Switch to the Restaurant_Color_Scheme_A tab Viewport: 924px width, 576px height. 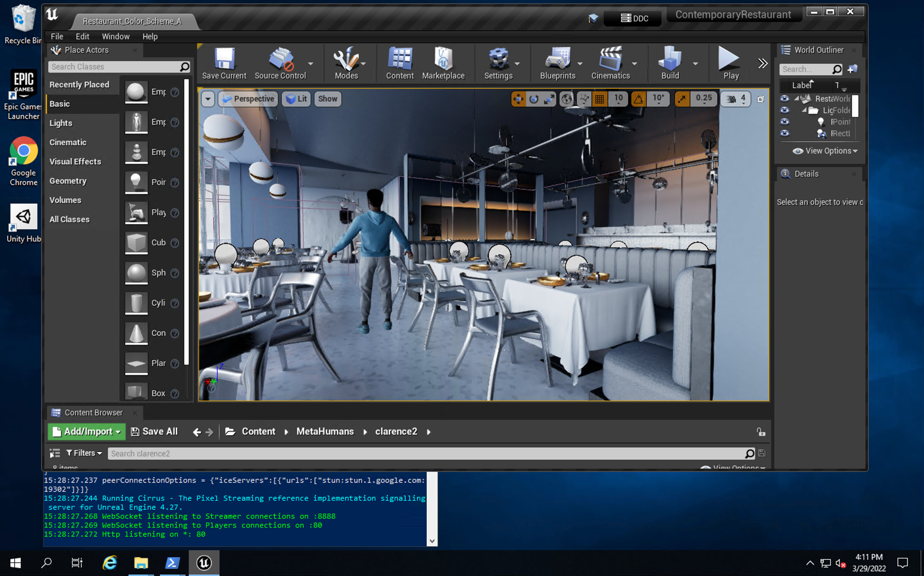pos(132,21)
